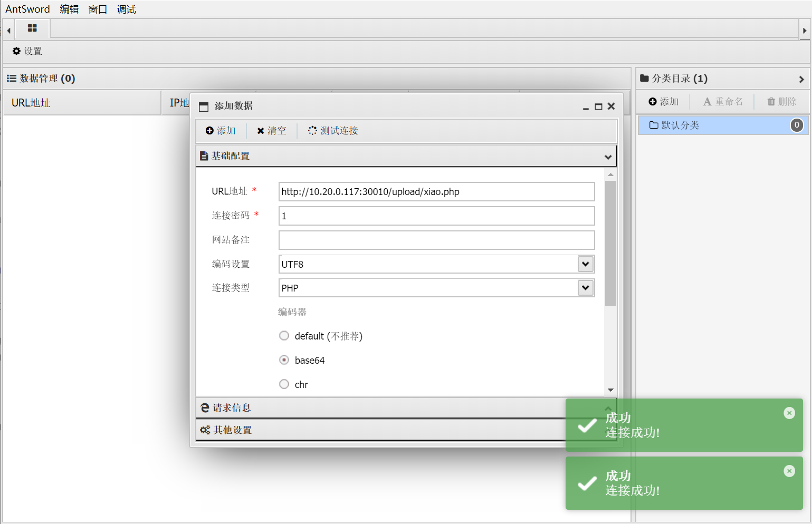Click the 数据管理 (0) panel header
This screenshot has width=812, height=524.
coord(317,79)
